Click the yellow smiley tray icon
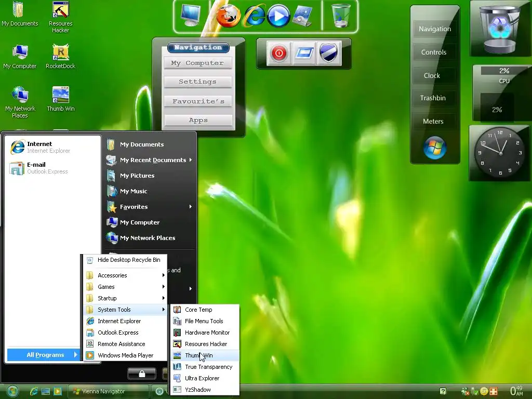Viewport: 532px width, 399px height. tap(485, 391)
